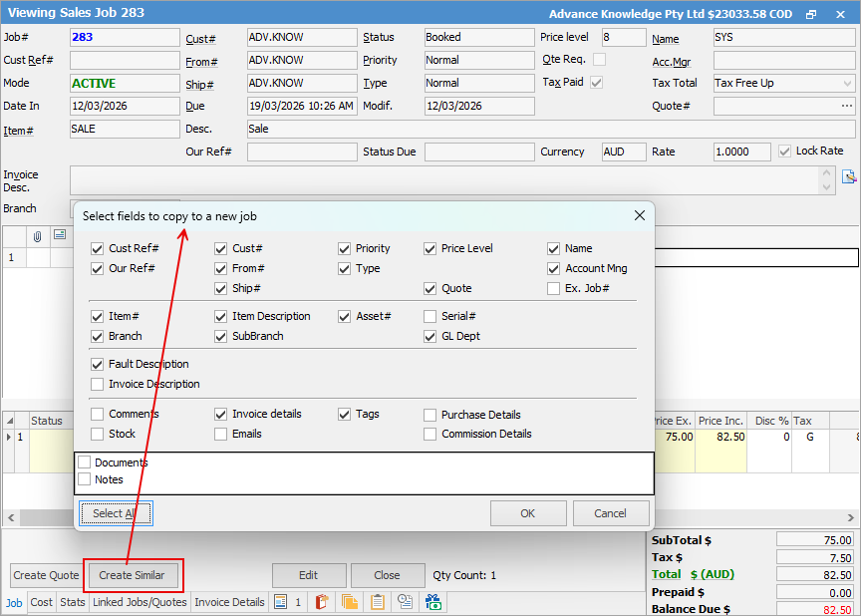861x616 pixels.
Task: Toggle the Lock Rate checkbox
Action: point(784,151)
